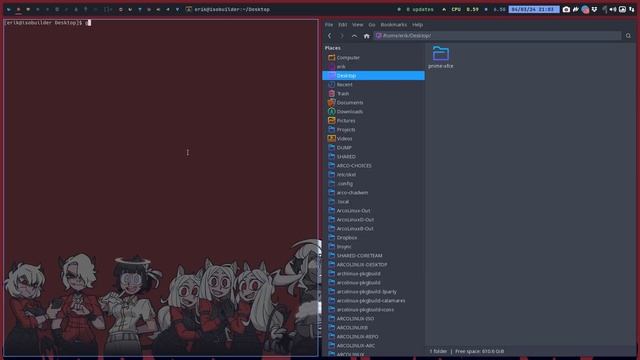Click the Computer icon in Places
Image resolution: width=640 pixels, height=360 pixels.
pyautogui.click(x=331, y=58)
